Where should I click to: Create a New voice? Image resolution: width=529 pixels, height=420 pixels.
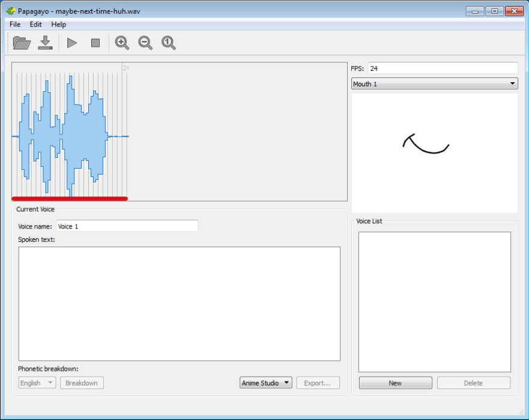395,382
